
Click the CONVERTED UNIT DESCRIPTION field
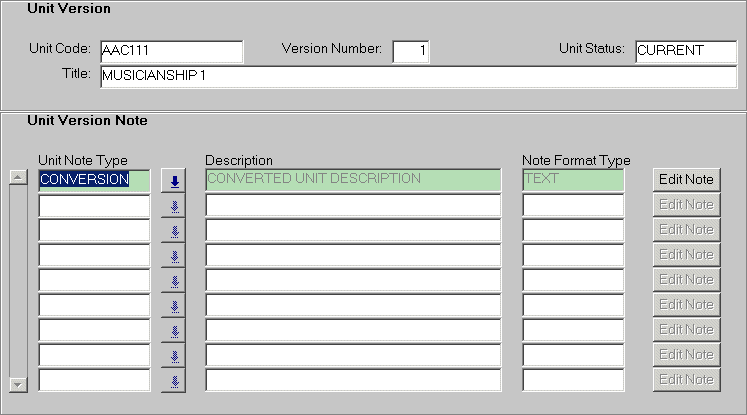352,180
